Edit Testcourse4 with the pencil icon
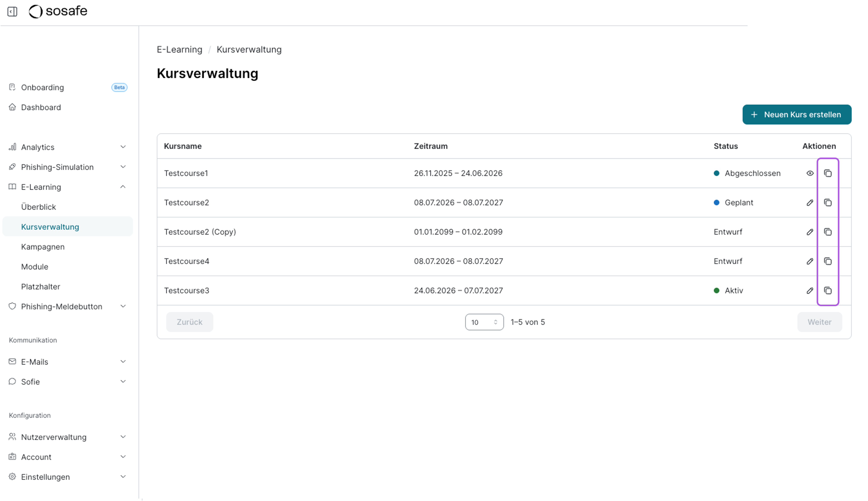 click(x=810, y=261)
